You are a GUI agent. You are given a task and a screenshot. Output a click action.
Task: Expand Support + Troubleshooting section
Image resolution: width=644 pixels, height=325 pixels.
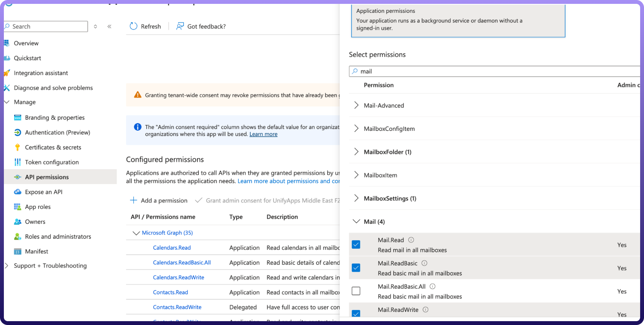[6, 265]
